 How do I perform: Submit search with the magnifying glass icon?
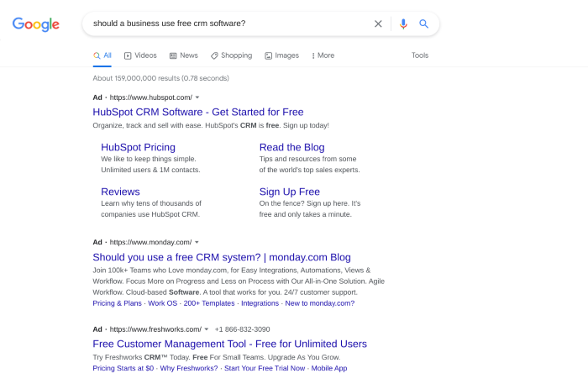423,24
